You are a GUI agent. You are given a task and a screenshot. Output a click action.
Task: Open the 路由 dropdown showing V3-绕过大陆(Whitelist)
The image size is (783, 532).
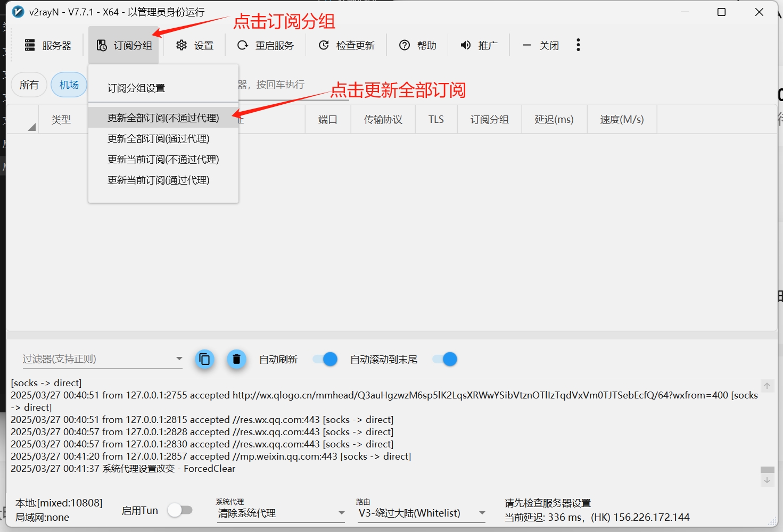[421, 513]
